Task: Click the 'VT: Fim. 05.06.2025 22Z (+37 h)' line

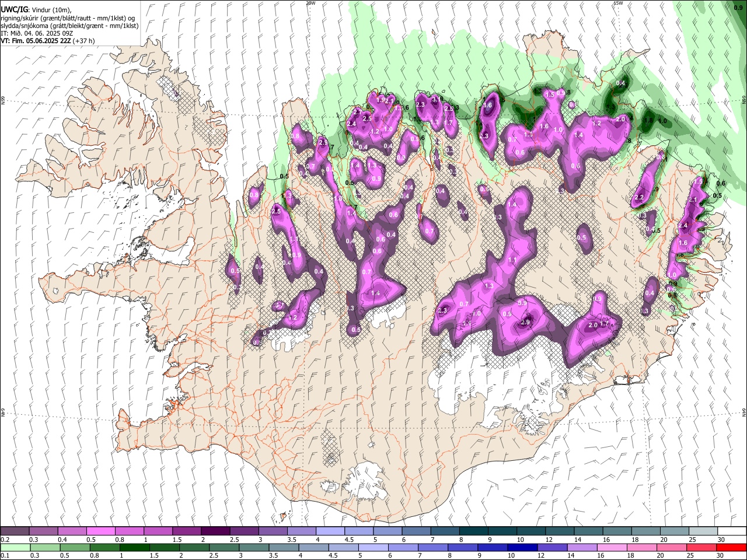Action: [48, 41]
